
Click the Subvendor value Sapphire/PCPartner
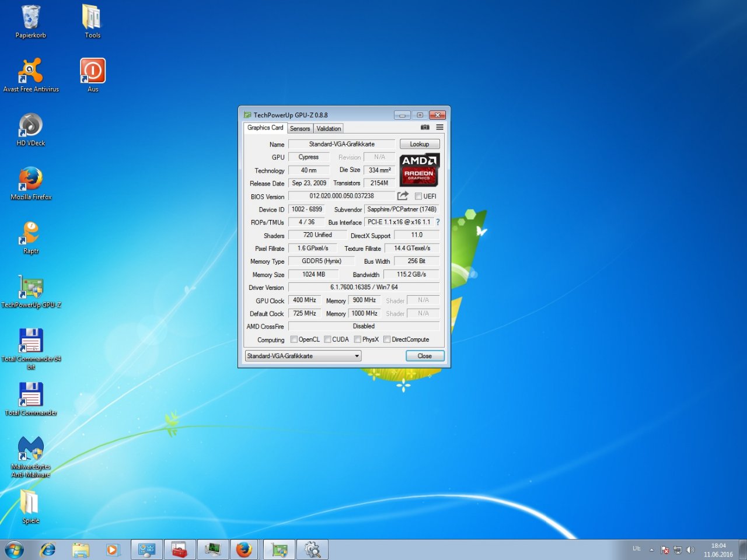point(402,209)
